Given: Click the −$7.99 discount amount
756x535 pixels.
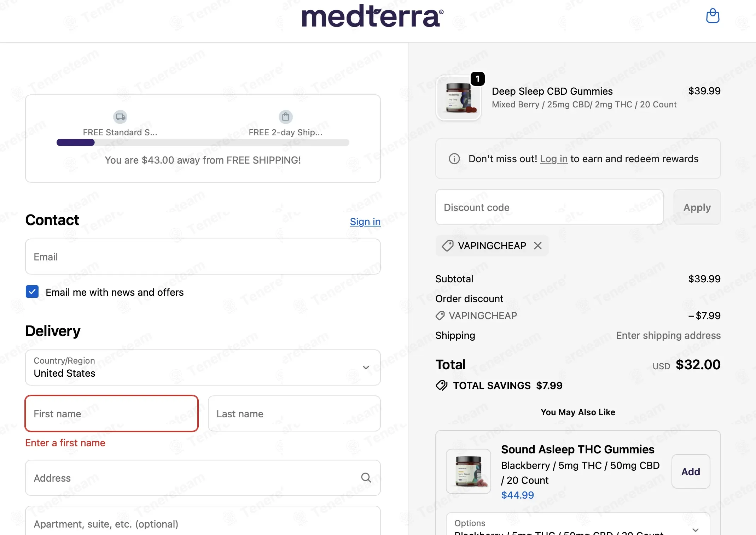Looking at the screenshot, I should (704, 316).
